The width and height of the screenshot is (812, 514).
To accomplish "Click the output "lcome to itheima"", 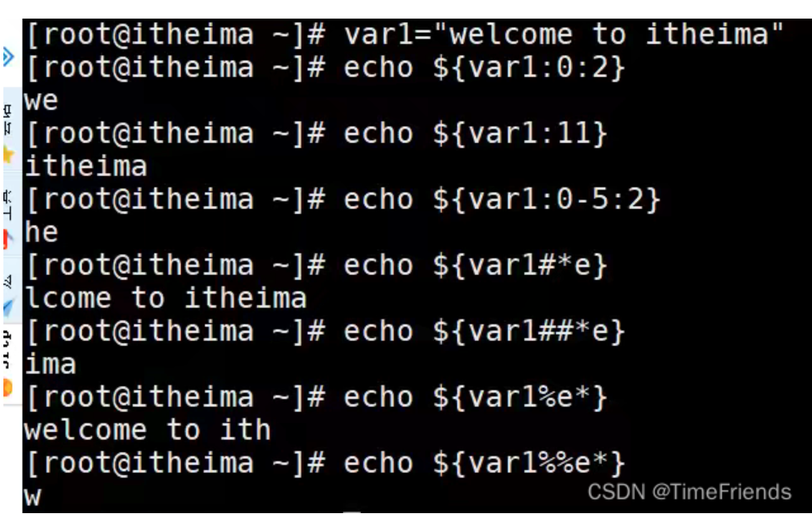I will click(166, 298).
